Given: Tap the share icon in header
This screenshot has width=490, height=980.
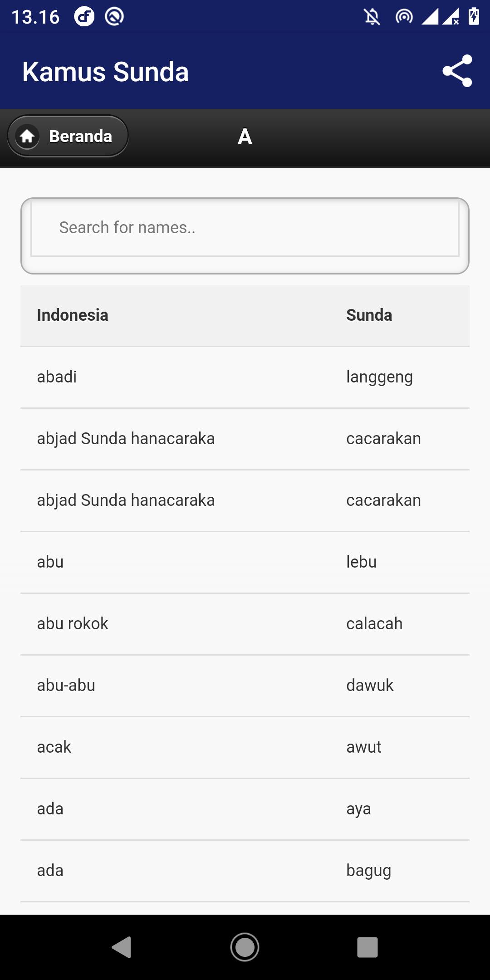Looking at the screenshot, I should [457, 71].
